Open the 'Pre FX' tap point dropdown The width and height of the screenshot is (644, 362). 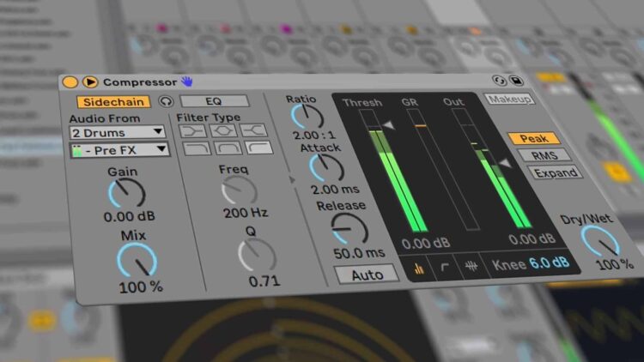click(118, 150)
